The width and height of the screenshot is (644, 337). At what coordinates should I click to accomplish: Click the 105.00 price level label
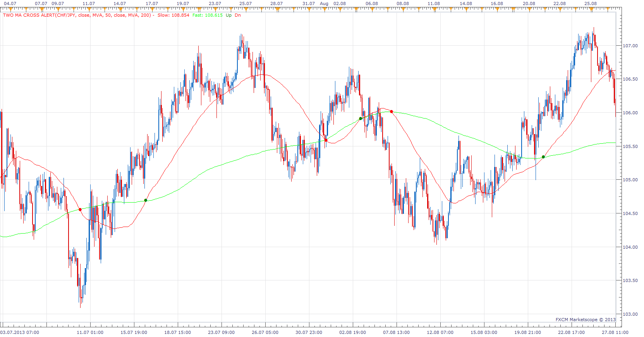(x=630, y=180)
